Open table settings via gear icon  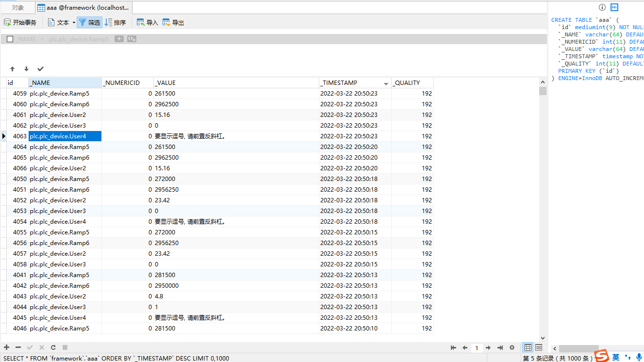tap(512, 347)
